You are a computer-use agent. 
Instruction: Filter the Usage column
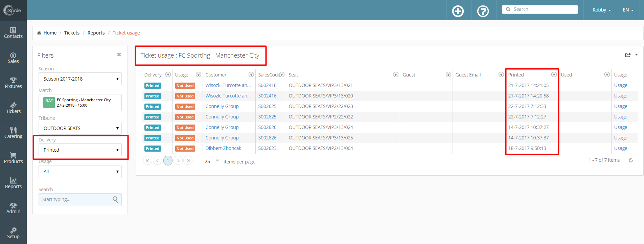[199, 74]
